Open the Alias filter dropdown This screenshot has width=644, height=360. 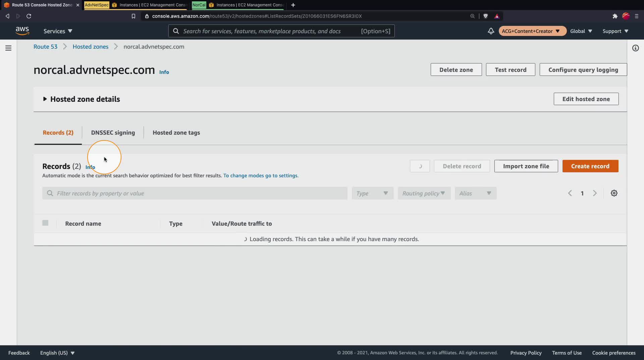pos(476,193)
